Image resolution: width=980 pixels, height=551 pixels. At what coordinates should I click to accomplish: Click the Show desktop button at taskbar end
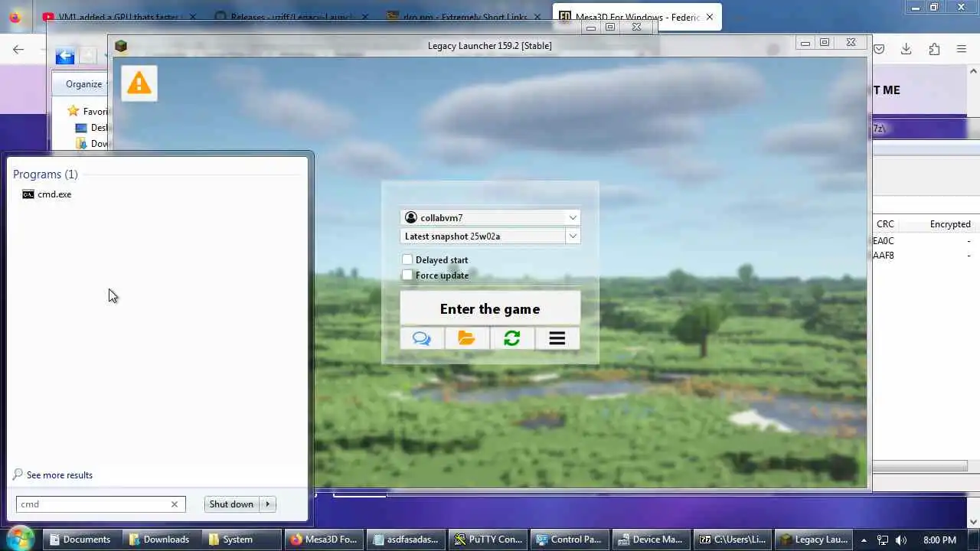pyautogui.click(x=974, y=540)
